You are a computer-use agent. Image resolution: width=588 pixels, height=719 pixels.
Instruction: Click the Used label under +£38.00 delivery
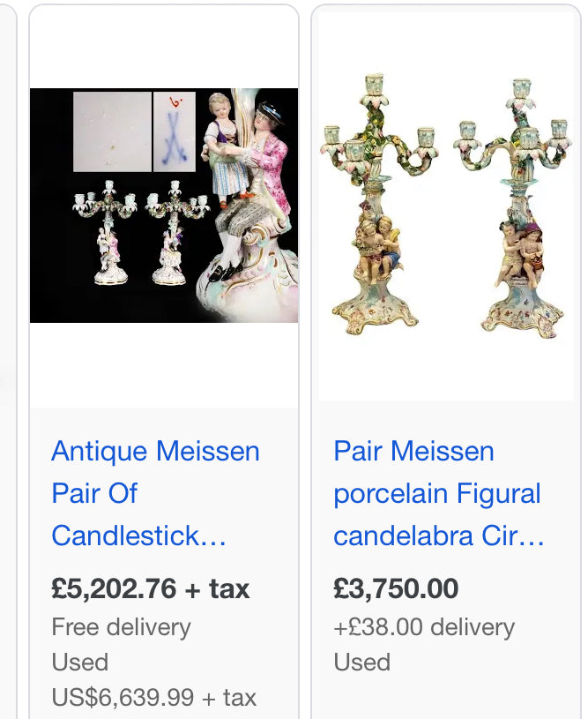click(x=361, y=663)
